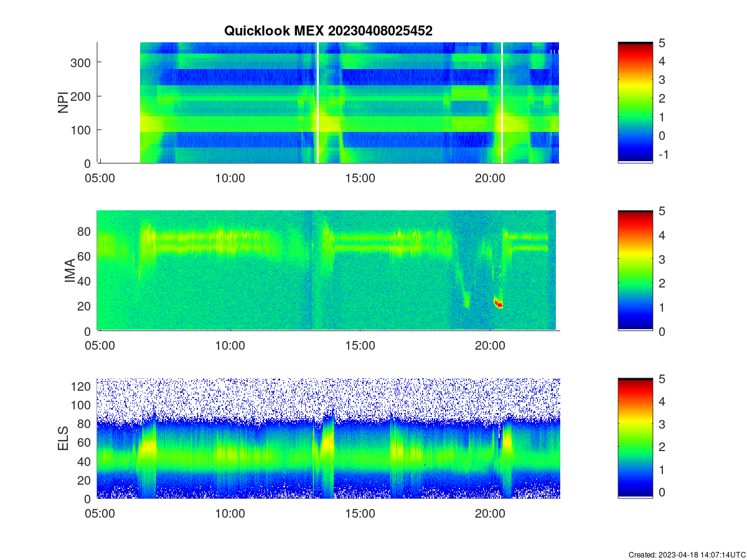Click the bright ELS burst near 13:45
Screen dimensions: 747x560
pyautogui.click(x=328, y=443)
